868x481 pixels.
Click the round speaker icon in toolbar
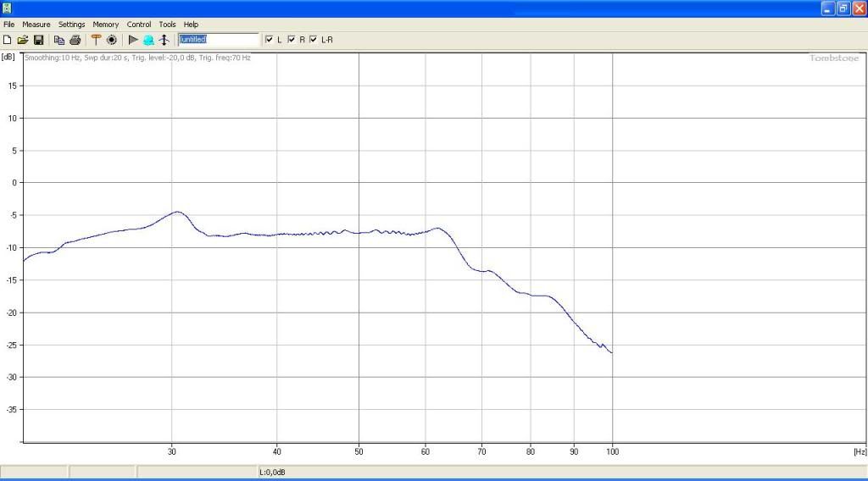point(111,40)
